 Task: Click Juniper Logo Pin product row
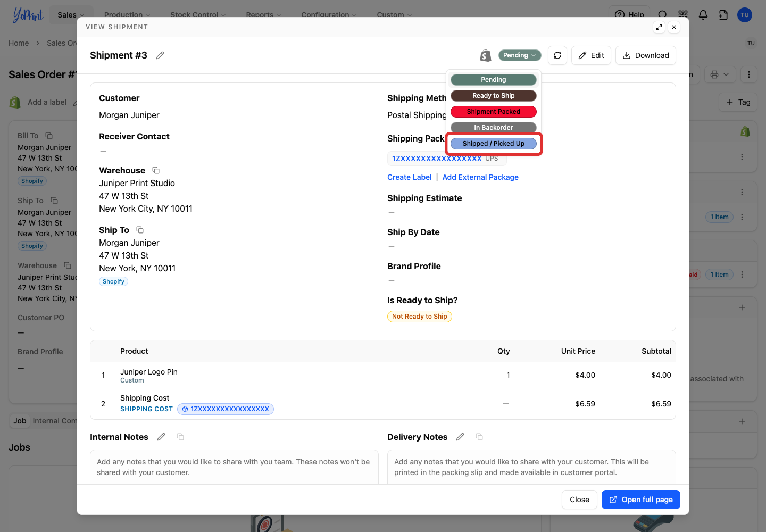click(x=383, y=375)
